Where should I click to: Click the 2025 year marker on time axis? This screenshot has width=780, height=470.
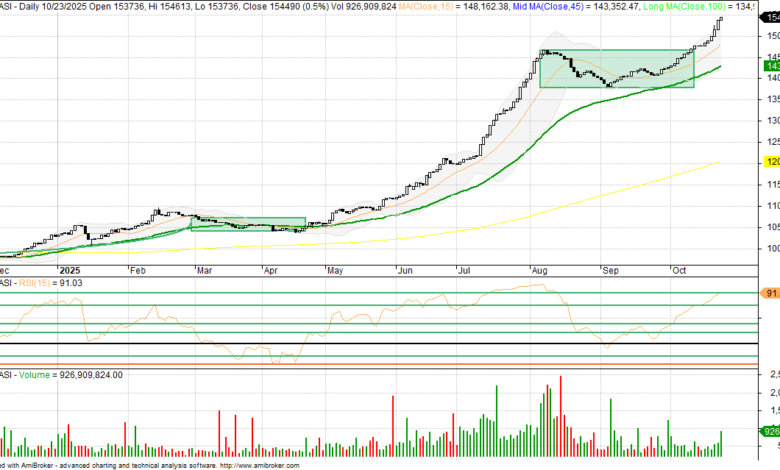coord(70,269)
